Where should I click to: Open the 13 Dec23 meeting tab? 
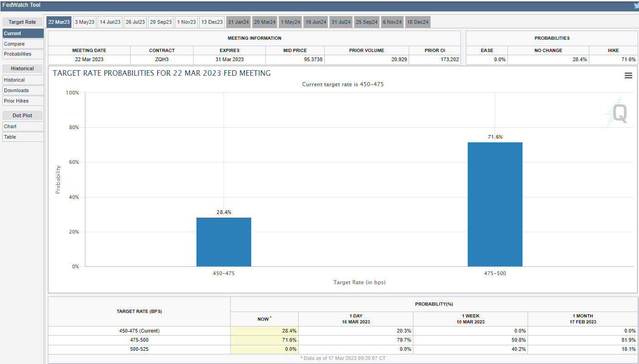point(211,21)
